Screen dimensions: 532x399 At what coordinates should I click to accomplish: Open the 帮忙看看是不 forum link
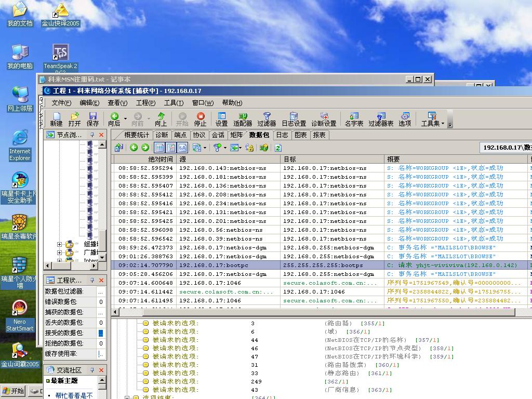74,395
